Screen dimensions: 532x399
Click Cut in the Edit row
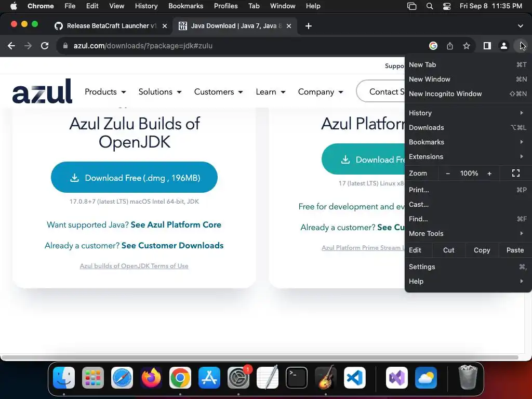[448, 250]
